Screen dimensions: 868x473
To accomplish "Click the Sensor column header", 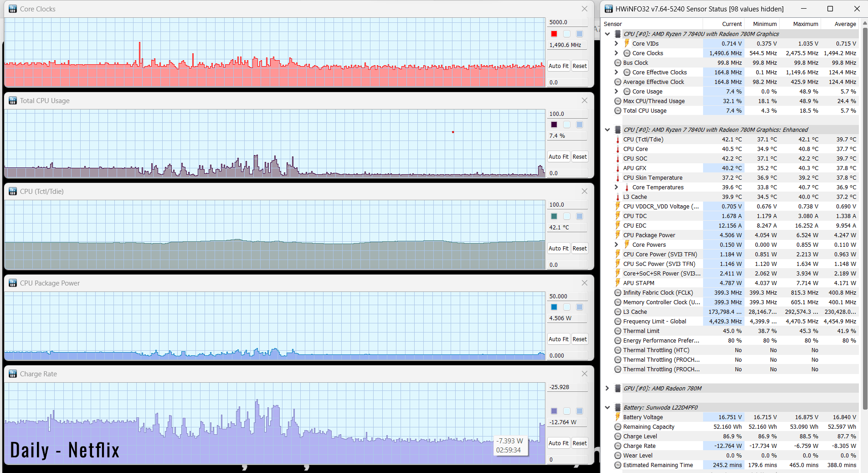I will [x=652, y=24].
